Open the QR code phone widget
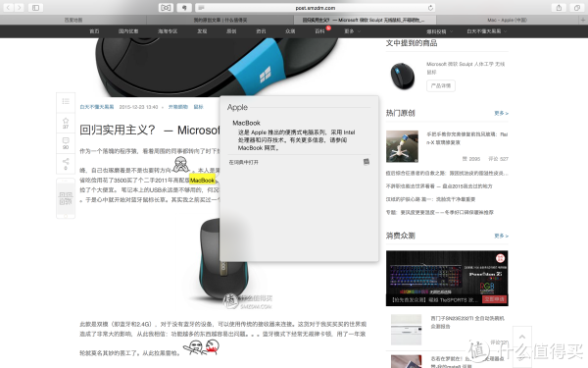This screenshot has height=368, width=588. (x=66, y=198)
